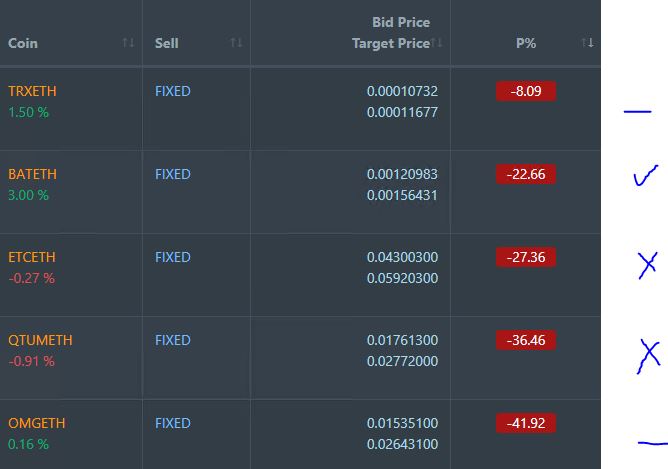Click the Bid Price Target Price header
Screen dimensions: 668x469
[391, 33]
